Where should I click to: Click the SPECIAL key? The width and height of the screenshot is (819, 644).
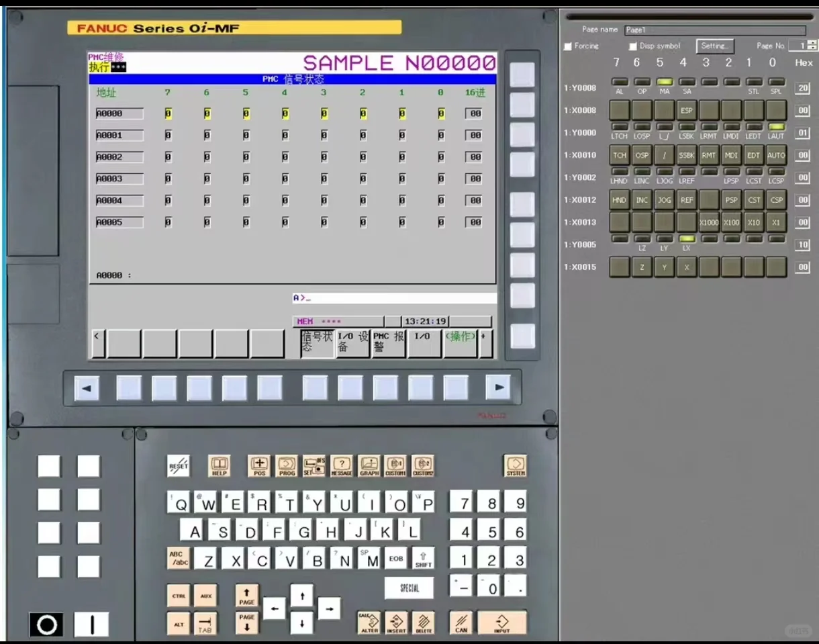[409, 588]
